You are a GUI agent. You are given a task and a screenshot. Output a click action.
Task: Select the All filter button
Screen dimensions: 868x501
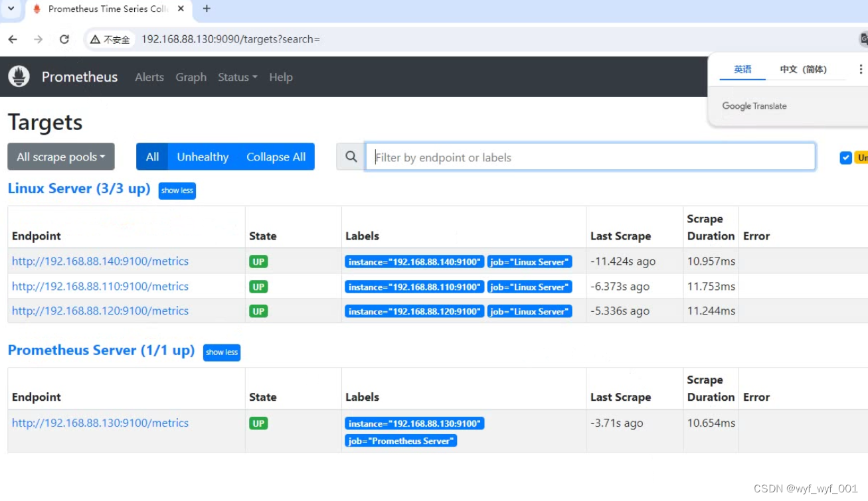point(152,157)
